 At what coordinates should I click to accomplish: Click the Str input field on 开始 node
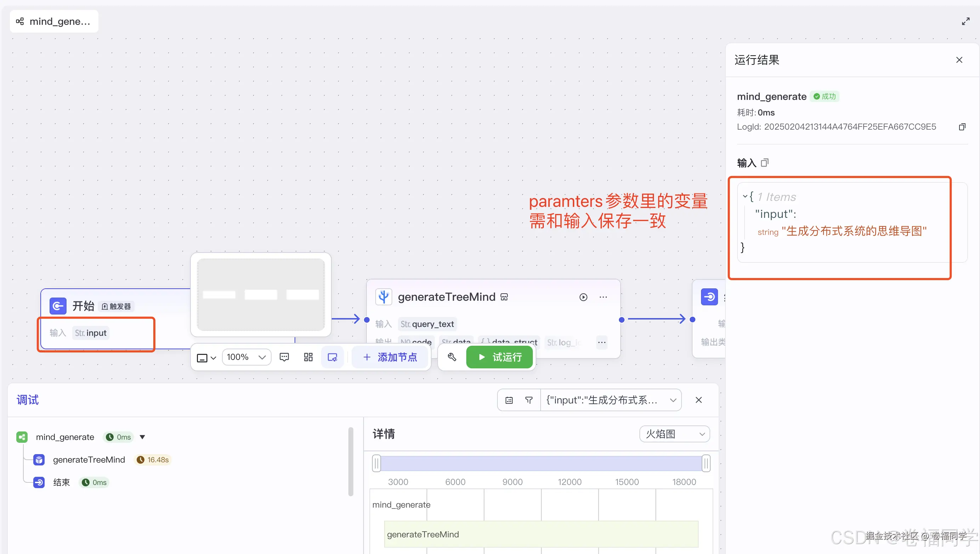[91, 333]
